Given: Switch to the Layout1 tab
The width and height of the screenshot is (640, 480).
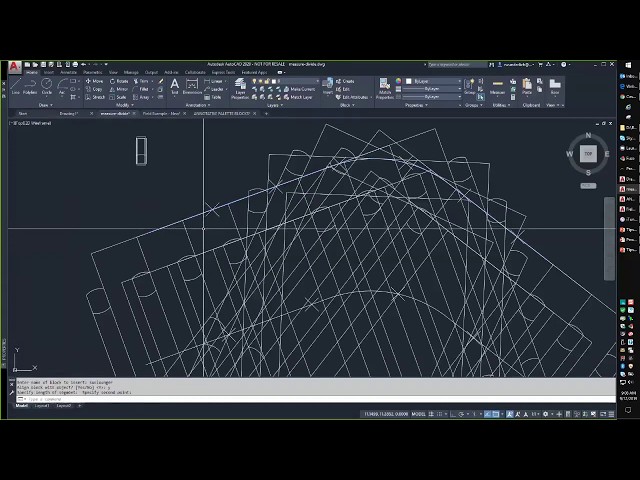Looking at the screenshot, I should (42, 406).
